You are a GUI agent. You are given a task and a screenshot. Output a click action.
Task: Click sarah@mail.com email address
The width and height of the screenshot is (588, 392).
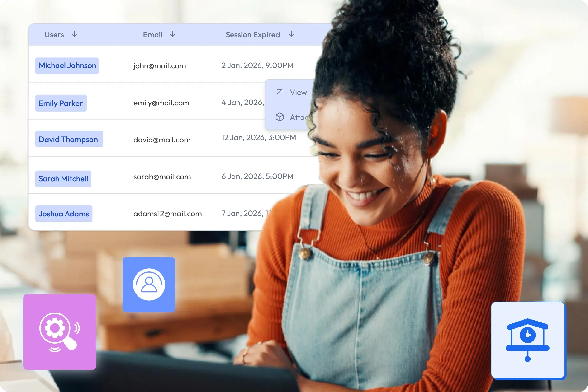coord(162,177)
